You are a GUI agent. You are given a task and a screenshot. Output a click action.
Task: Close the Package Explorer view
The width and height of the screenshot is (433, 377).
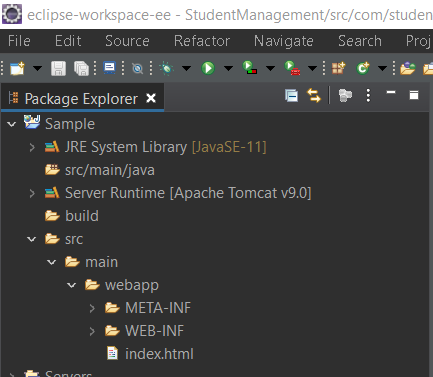coord(151,98)
